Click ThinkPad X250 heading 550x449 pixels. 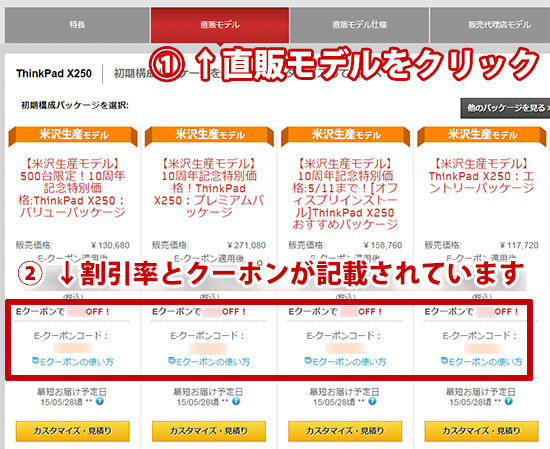(x=54, y=74)
